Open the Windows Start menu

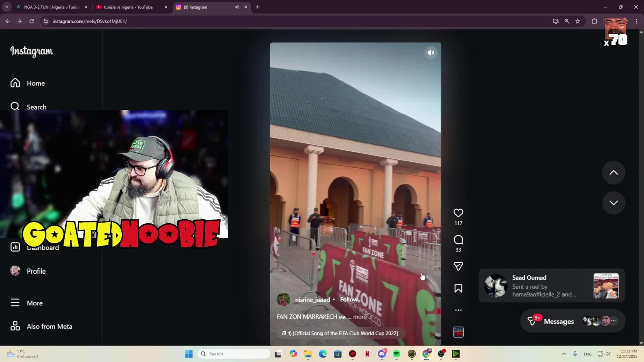189,354
